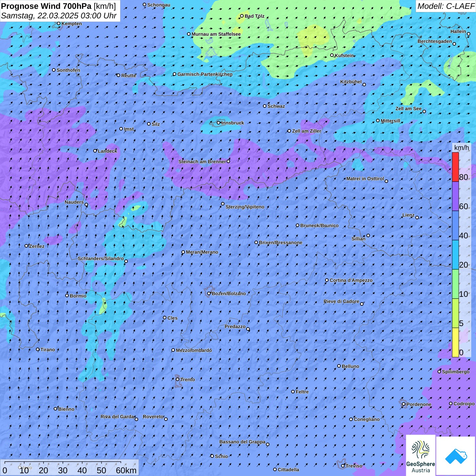
Task: Click the 'Schlanders/Silandro' label
Action: click(x=101, y=258)
